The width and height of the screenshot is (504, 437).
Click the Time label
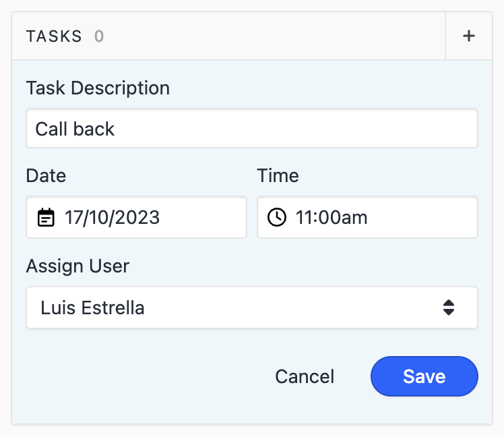278,176
